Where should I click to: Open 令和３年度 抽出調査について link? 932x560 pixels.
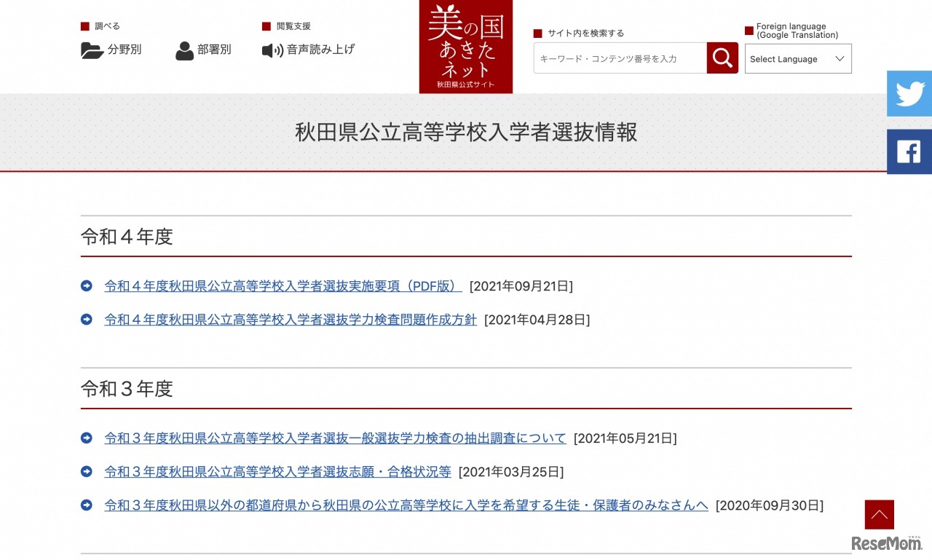point(335,438)
